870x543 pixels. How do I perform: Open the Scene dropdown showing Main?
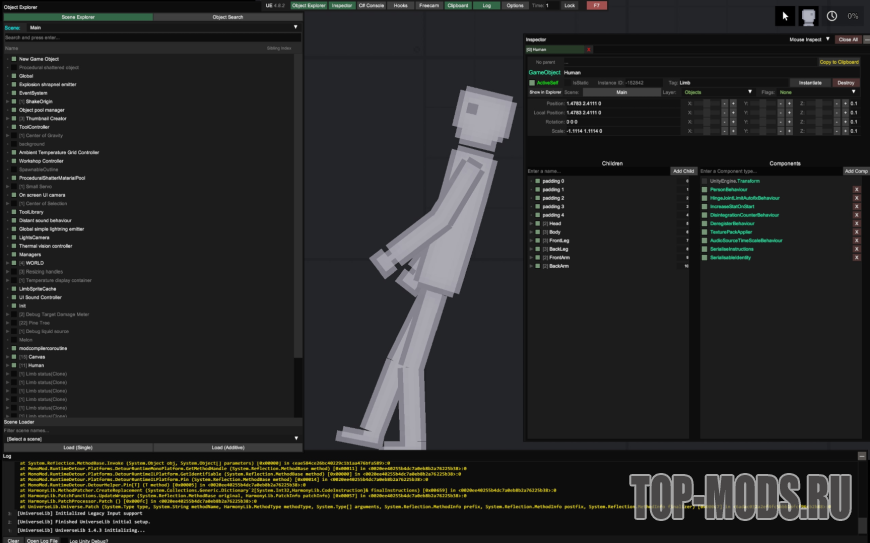coord(164,27)
